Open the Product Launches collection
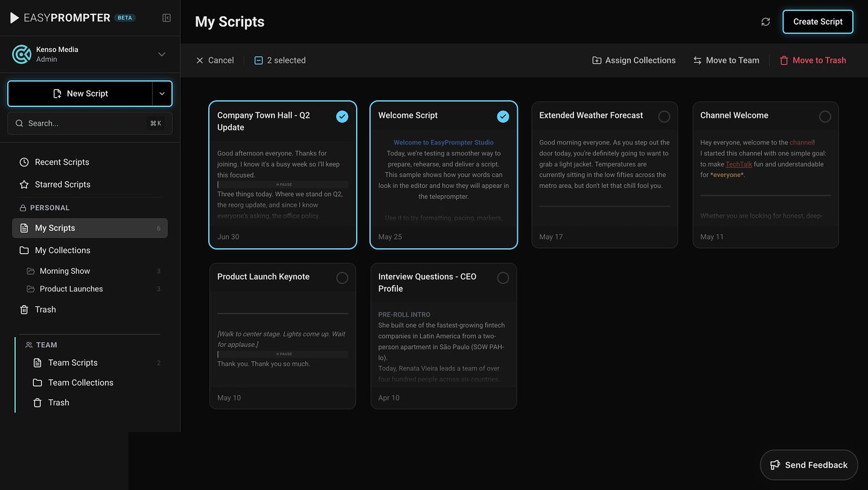Screen dimensions: 868x490 click(x=90, y=289)
